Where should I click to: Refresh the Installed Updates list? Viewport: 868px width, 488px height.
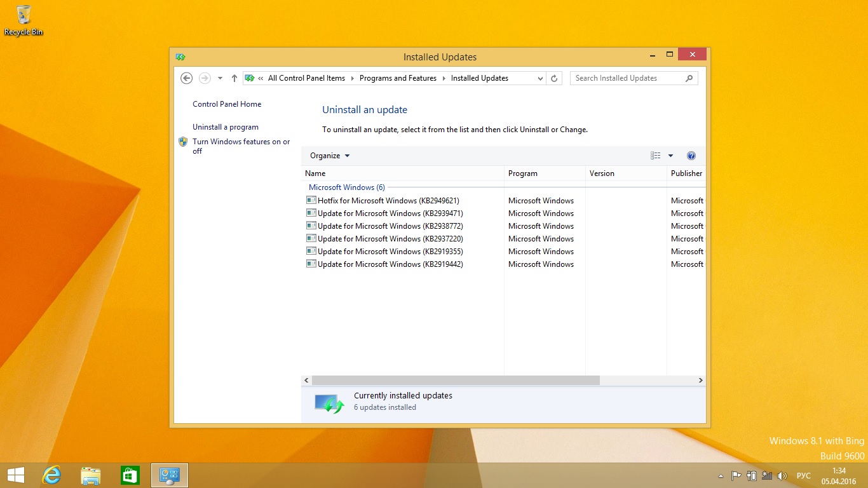click(554, 78)
